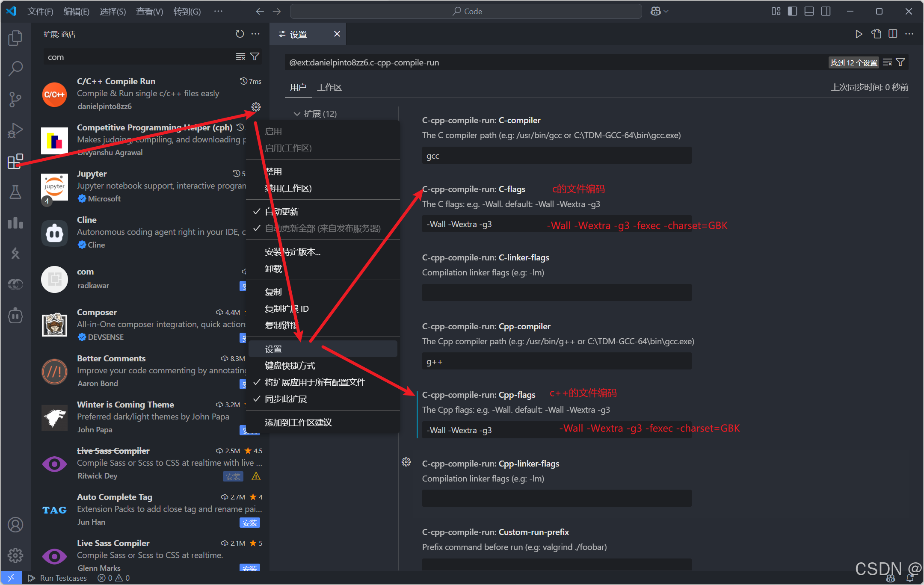Image resolution: width=924 pixels, height=585 pixels.
Task: Select 设置 in the context menu
Action: [x=273, y=349]
